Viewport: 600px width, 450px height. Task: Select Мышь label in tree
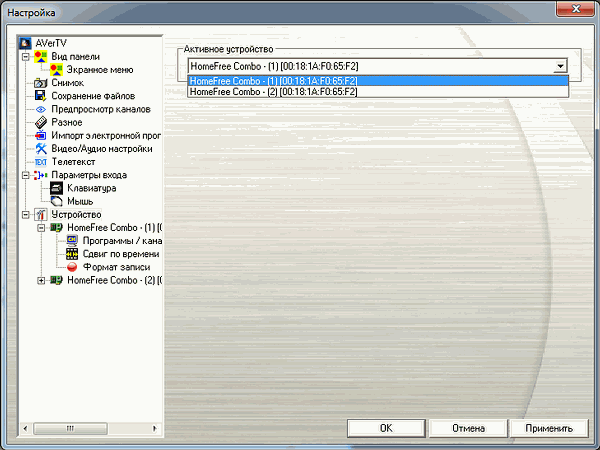(80, 201)
